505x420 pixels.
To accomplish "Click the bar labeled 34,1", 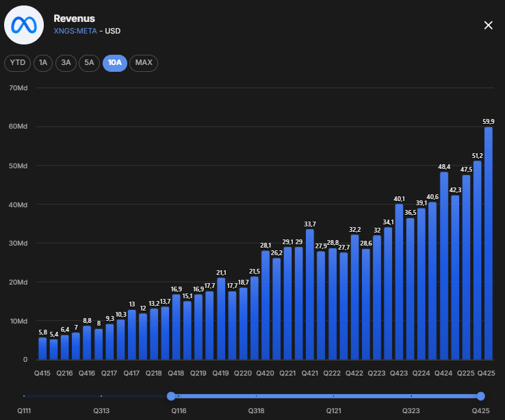I will click(x=388, y=293).
